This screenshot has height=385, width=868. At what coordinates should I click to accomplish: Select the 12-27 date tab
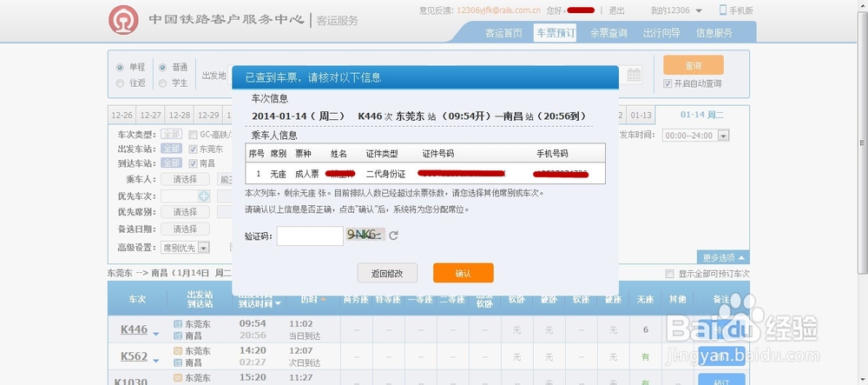coord(150,116)
